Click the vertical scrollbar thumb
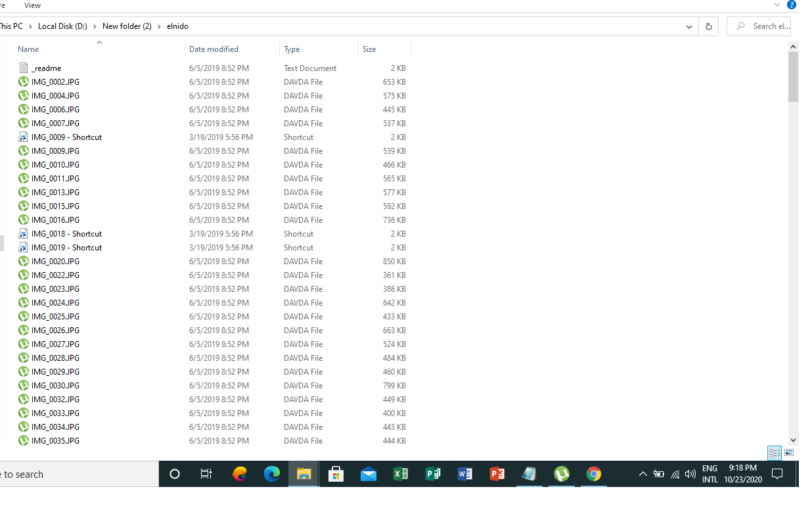This screenshot has height=510, width=812. (793, 77)
